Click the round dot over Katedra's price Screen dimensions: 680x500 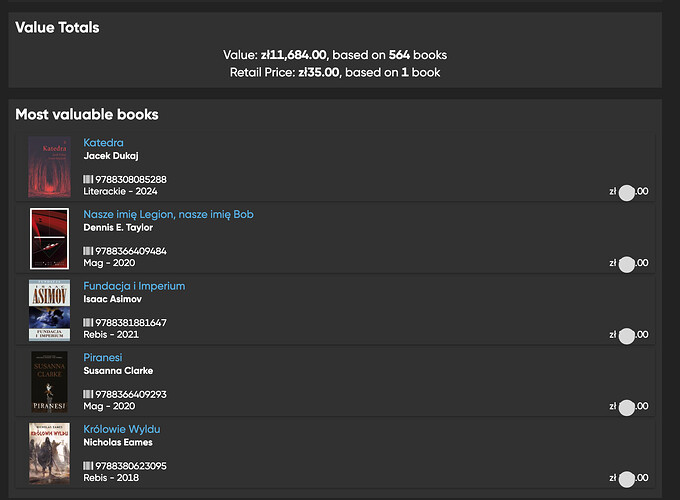coord(627,193)
